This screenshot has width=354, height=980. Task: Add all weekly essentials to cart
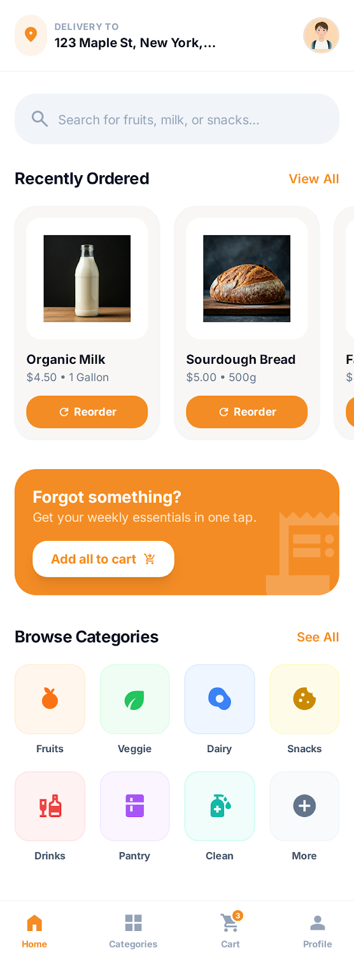pyautogui.click(x=103, y=559)
